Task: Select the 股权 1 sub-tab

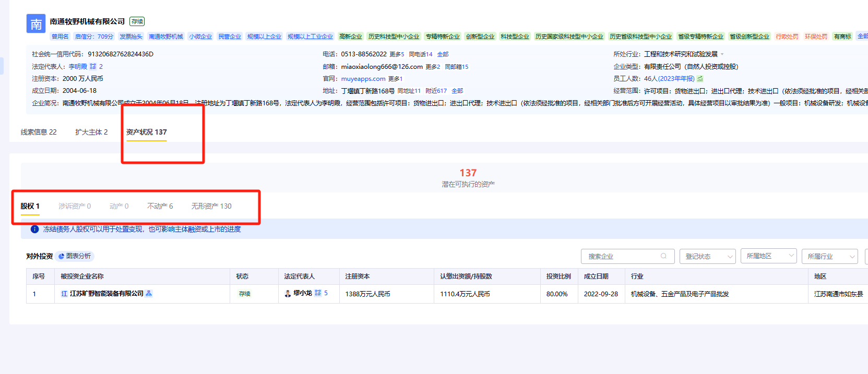Action: pos(30,206)
